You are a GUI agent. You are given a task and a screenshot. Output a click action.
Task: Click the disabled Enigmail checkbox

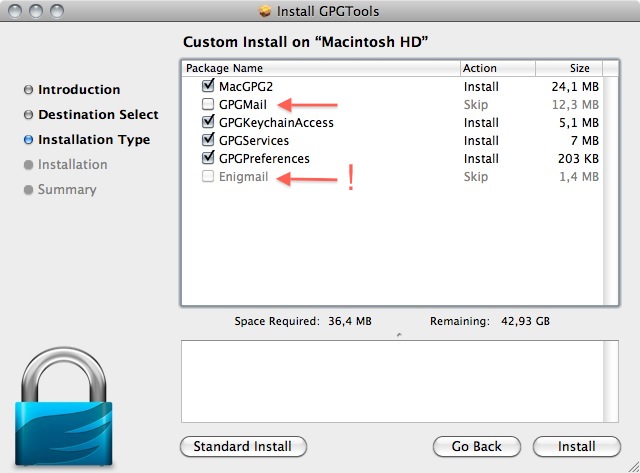(208, 177)
